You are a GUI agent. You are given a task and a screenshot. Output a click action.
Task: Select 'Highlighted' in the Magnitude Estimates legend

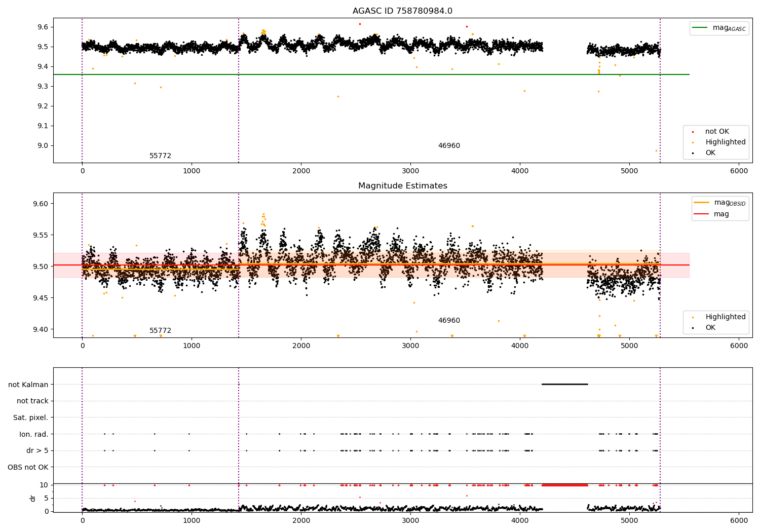[x=726, y=317]
